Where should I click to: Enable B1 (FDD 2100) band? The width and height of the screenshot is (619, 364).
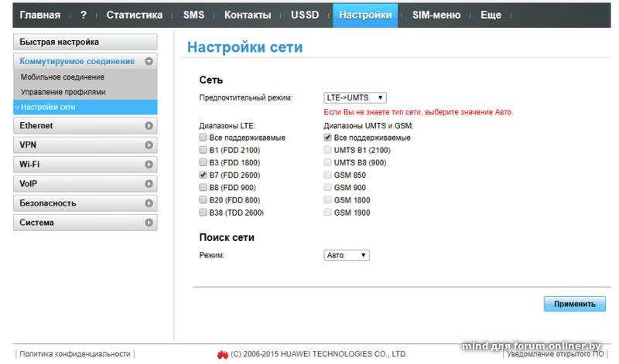[203, 150]
